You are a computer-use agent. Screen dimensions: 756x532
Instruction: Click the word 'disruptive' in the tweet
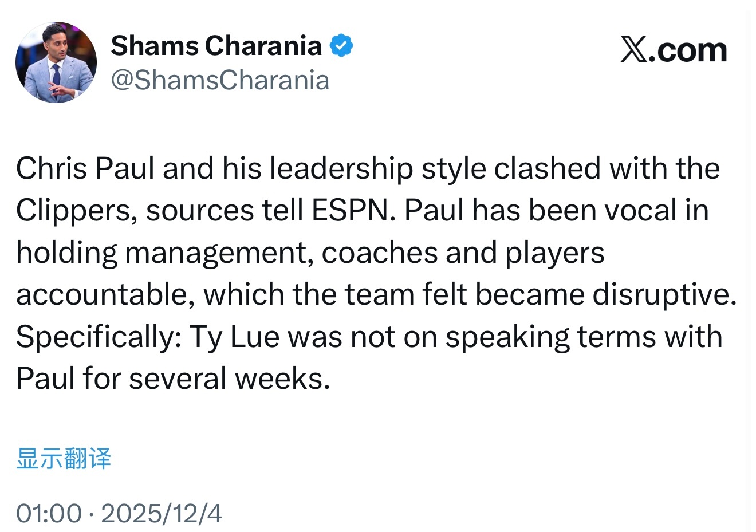[x=661, y=294]
